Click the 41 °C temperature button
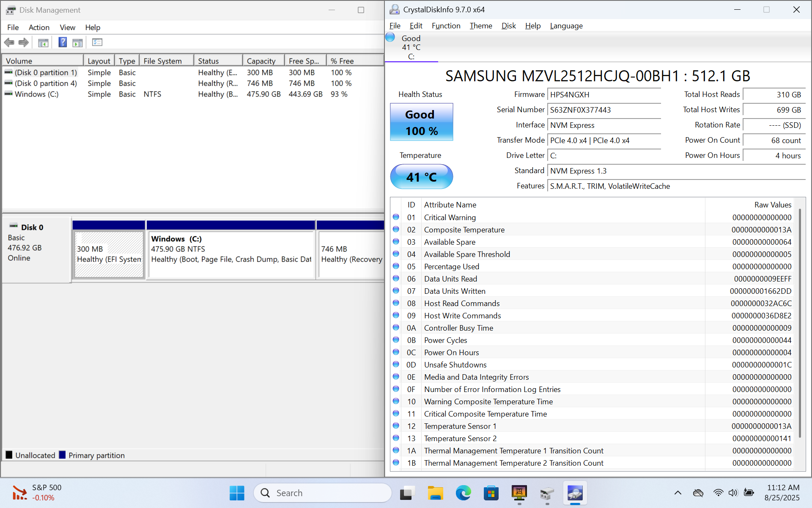 pos(421,177)
